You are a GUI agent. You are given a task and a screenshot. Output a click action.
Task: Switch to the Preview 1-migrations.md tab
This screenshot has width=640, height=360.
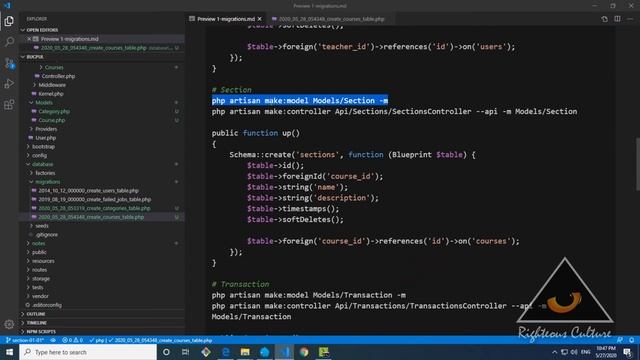(226, 19)
